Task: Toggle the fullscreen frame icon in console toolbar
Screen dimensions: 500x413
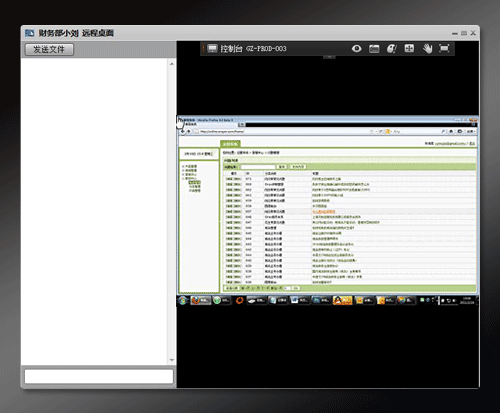Action: coord(444,49)
